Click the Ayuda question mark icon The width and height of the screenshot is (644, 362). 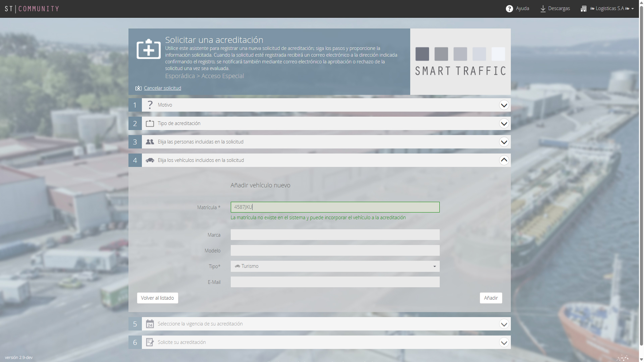[x=509, y=9]
